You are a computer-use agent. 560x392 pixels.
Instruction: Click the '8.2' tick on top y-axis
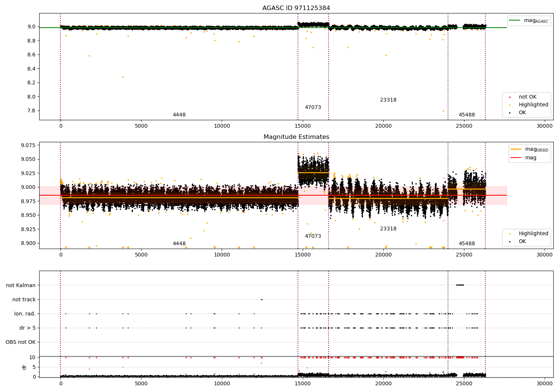[31, 83]
